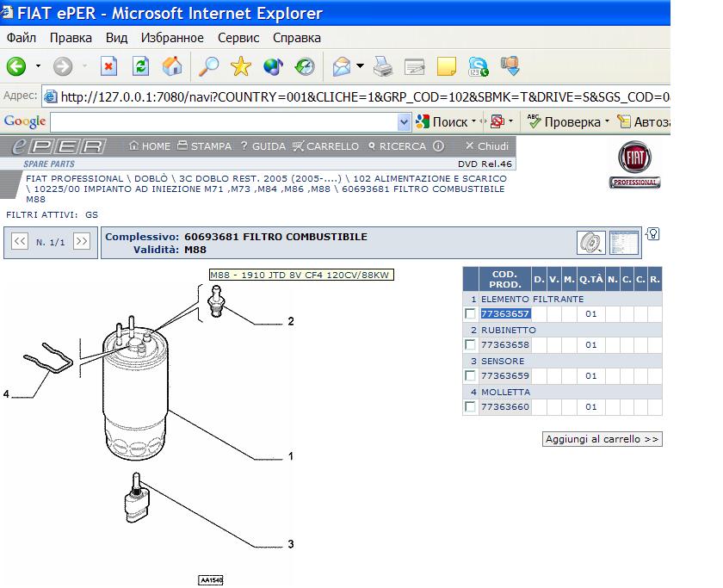
Task: Click Aggiungi al carrello button
Action: tap(602, 439)
